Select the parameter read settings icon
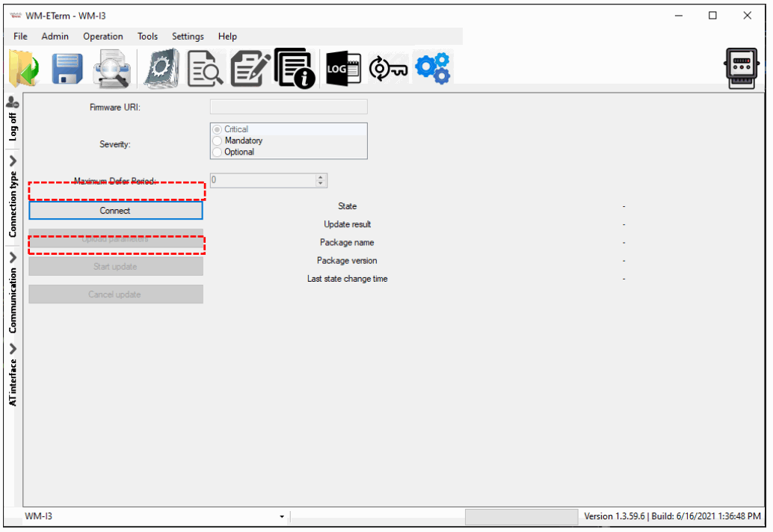Viewport: 773px width, 532px height. click(160, 67)
